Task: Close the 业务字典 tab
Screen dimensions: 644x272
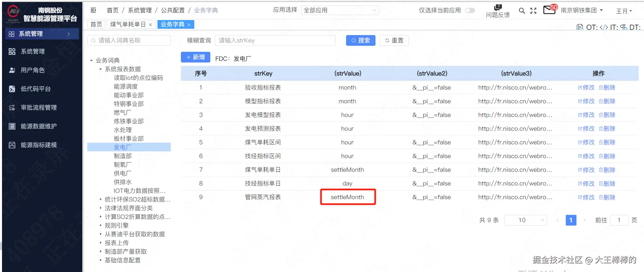Action: (189, 25)
